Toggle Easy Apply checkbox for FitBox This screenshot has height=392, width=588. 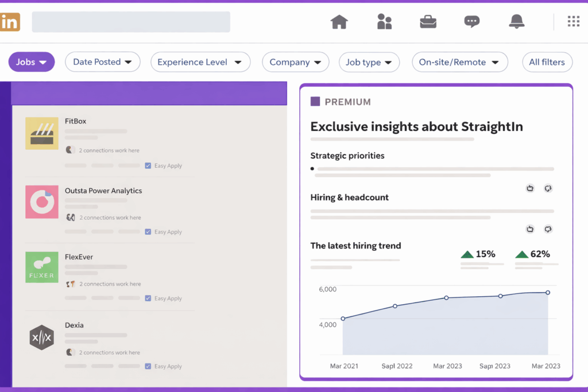[148, 166]
